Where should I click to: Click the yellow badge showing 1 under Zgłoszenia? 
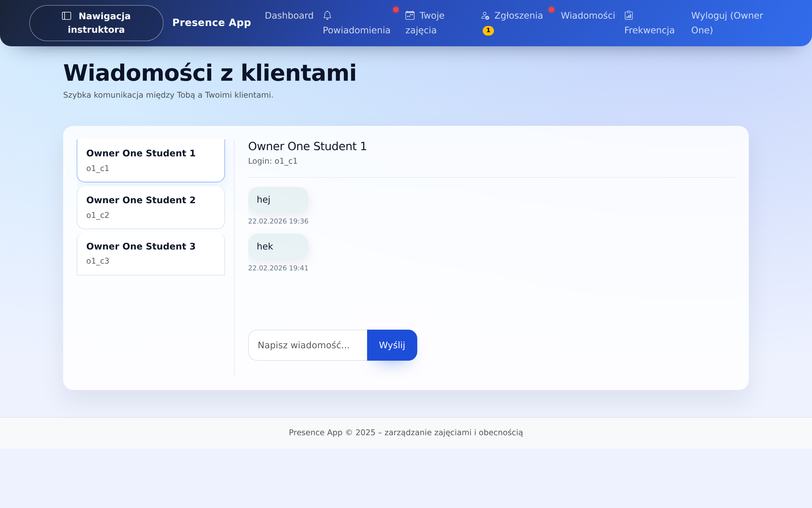(488, 30)
